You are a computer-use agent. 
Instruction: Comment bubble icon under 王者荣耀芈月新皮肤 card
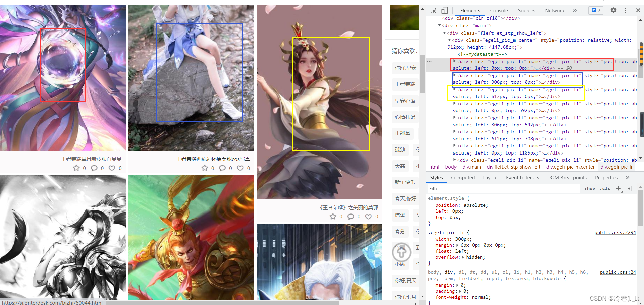click(94, 168)
